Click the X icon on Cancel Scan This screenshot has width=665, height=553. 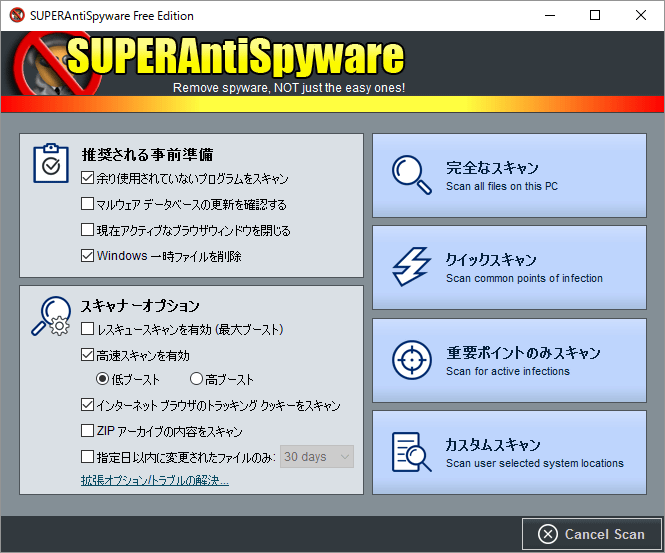(x=548, y=534)
